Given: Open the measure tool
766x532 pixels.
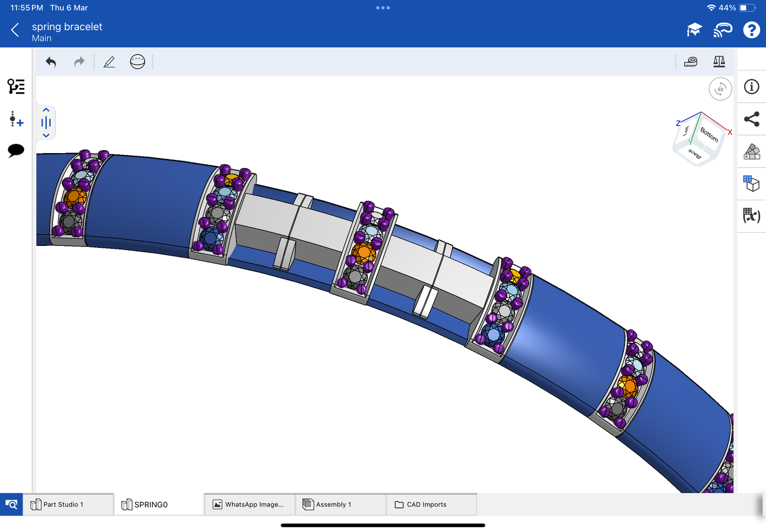Looking at the screenshot, I should (x=691, y=62).
